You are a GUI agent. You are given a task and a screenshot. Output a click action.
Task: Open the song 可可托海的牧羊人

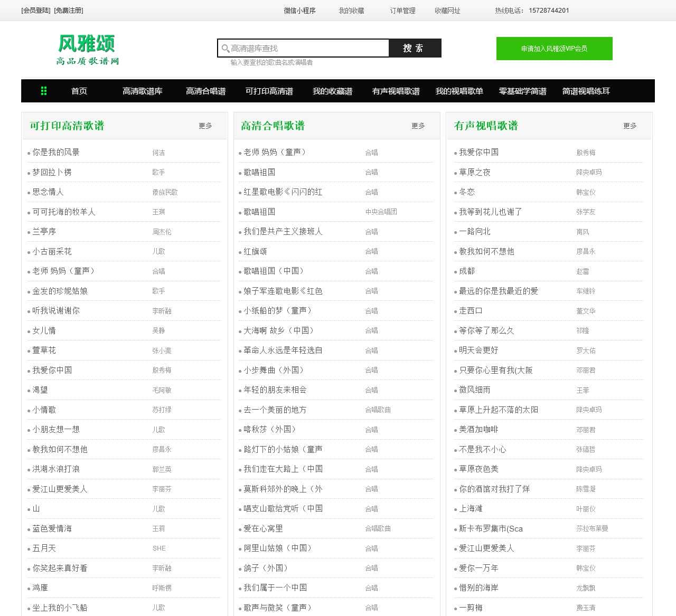[x=64, y=212]
